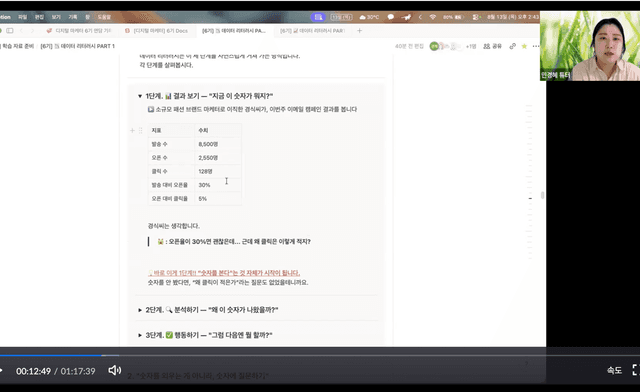This screenshot has width=640, height=392.
Task: Open the 30°C weather menu bar item
Action: pyautogui.click(x=369, y=17)
